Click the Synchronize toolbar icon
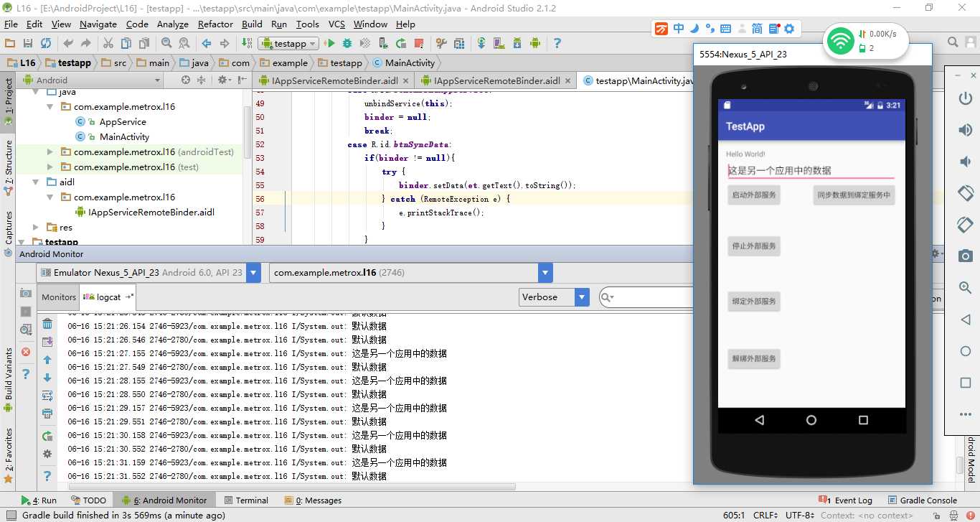980x522 pixels. tap(46, 43)
